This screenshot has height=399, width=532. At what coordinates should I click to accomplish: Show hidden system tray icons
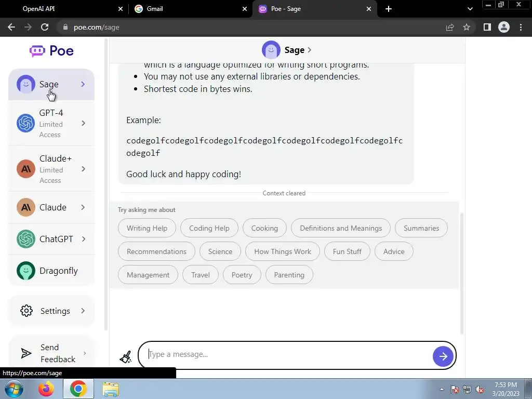[x=442, y=389]
